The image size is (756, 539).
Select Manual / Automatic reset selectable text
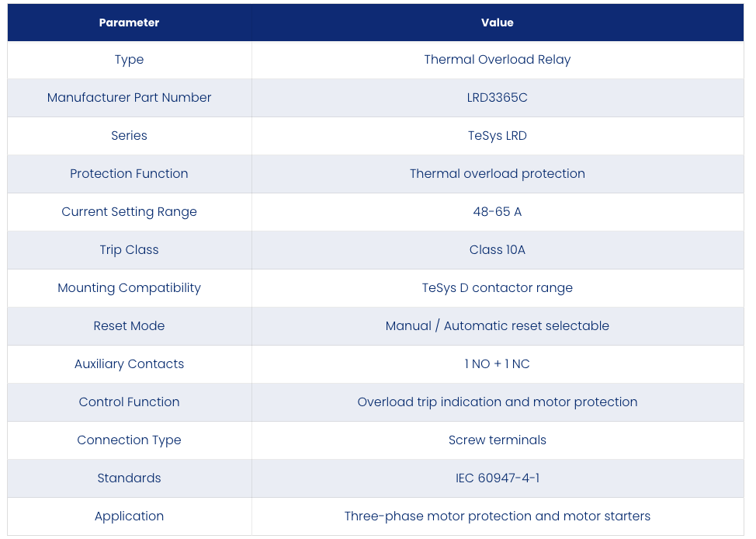[497, 326]
